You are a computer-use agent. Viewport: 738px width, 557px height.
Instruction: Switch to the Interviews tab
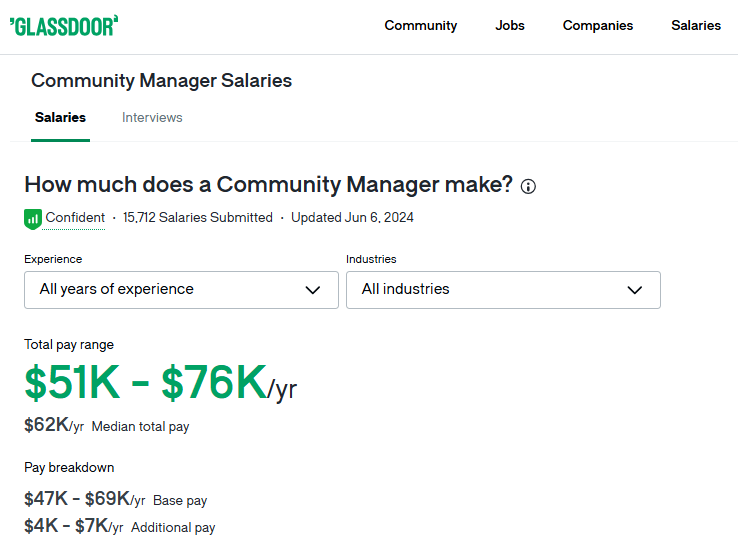coord(152,117)
